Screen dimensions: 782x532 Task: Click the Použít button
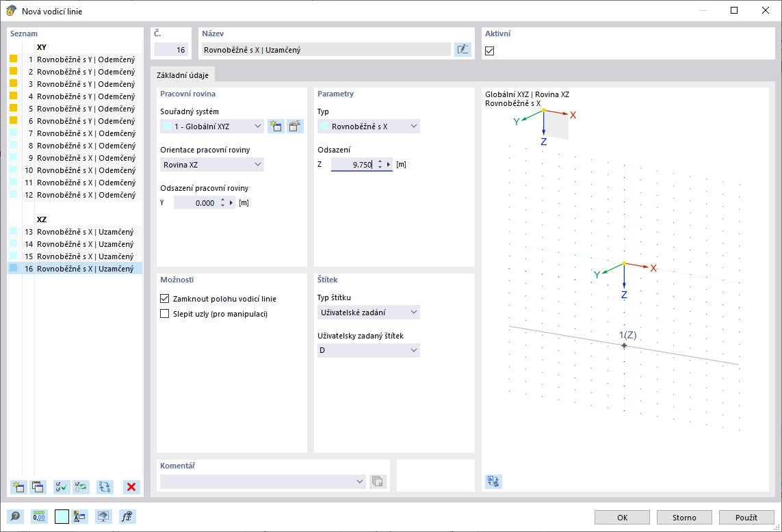[x=746, y=517]
